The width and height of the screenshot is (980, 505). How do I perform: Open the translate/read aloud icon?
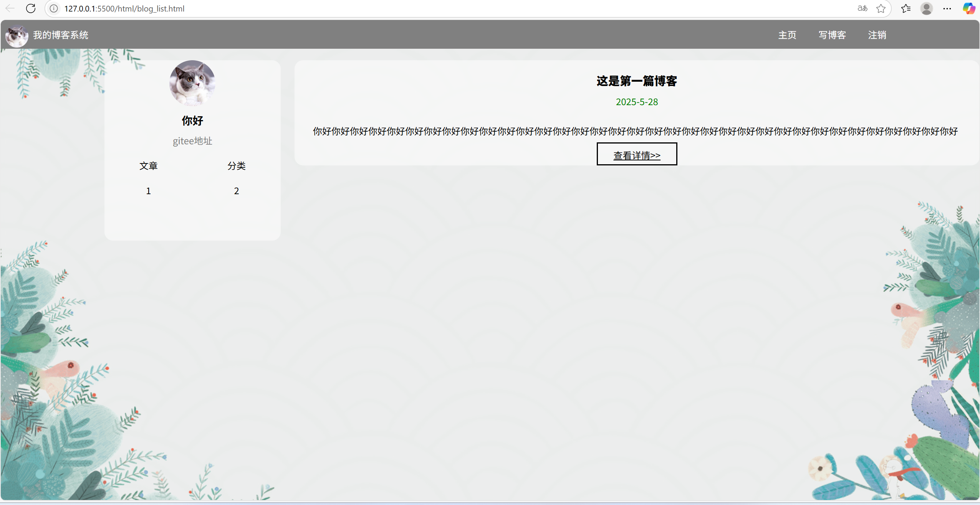(x=862, y=8)
